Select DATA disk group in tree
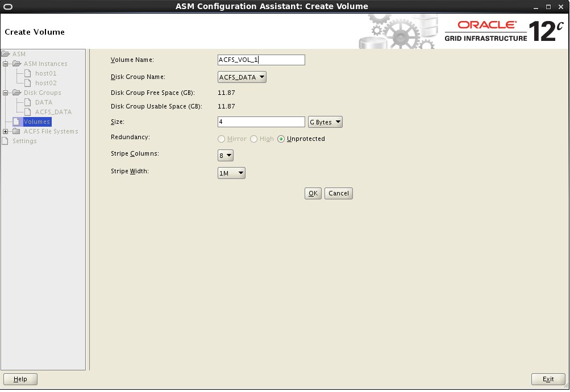The height and width of the screenshot is (392, 570). (x=44, y=102)
